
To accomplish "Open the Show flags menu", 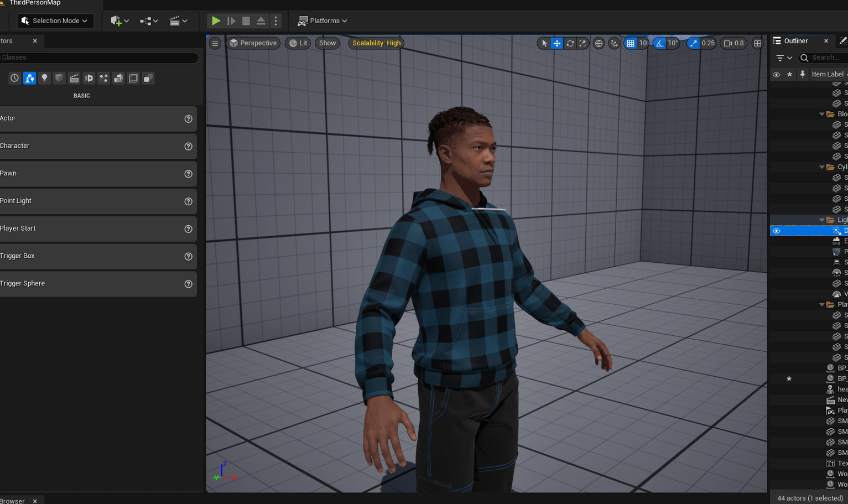I will pos(327,43).
